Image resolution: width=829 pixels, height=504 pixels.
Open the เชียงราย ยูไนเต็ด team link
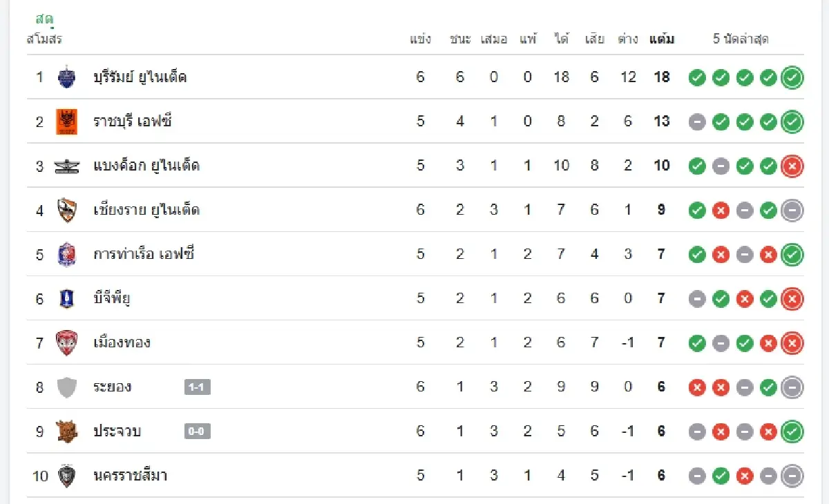pos(146,210)
